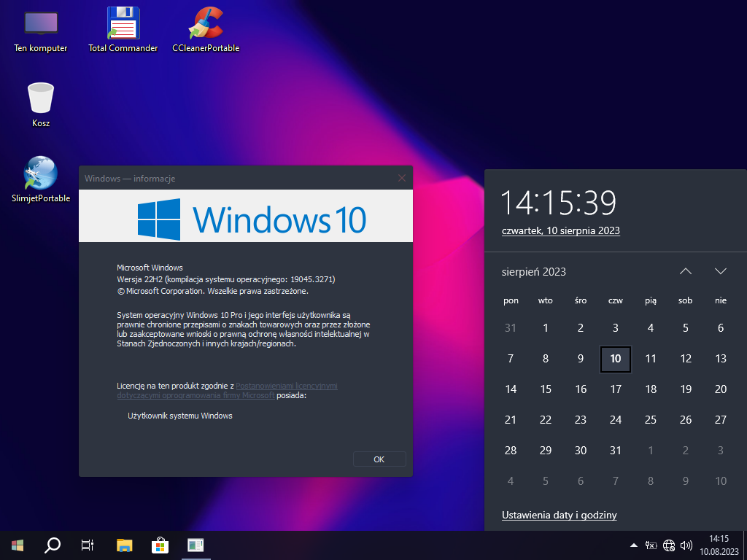Screen dimensions: 747x560
Task: Go to previous month in calendar
Action: pos(685,271)
